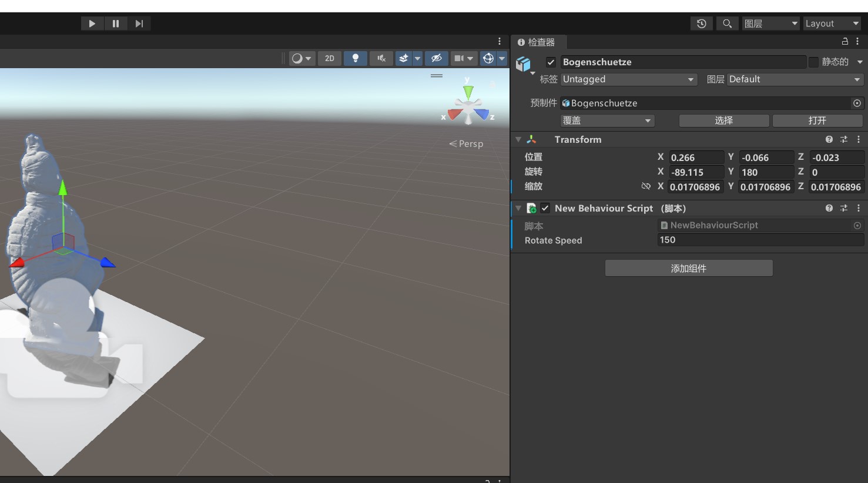
Task: Open the Untagged tag dropdown
Action: (x=629, y=79)
